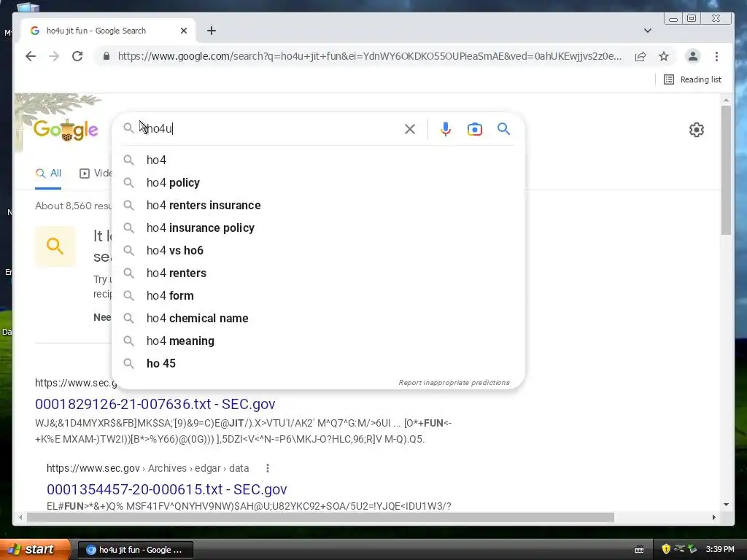Submit search with blue magnifier icon
This screenshot has height=560, width=747.
[x=503, y=129]
